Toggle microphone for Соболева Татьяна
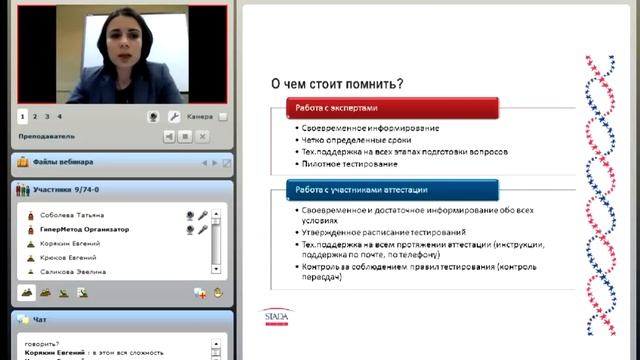Image resolution: width=640 pixels, height=360 pixels. click(x=203, y=216)
